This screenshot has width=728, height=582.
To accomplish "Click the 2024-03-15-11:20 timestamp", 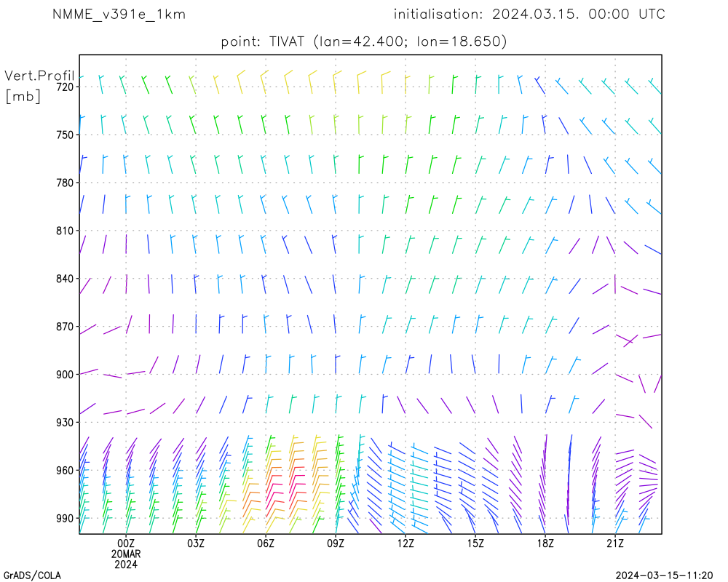I will click(664, 576).
